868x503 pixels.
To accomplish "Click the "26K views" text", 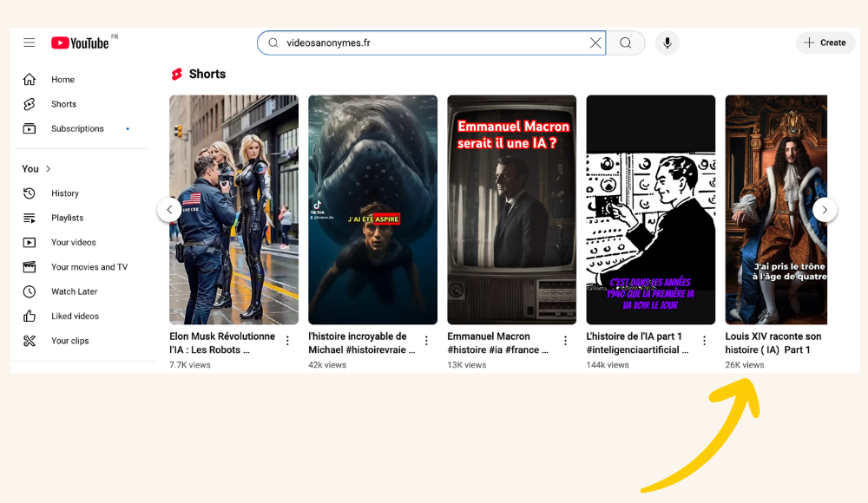I will coord(745,365).
